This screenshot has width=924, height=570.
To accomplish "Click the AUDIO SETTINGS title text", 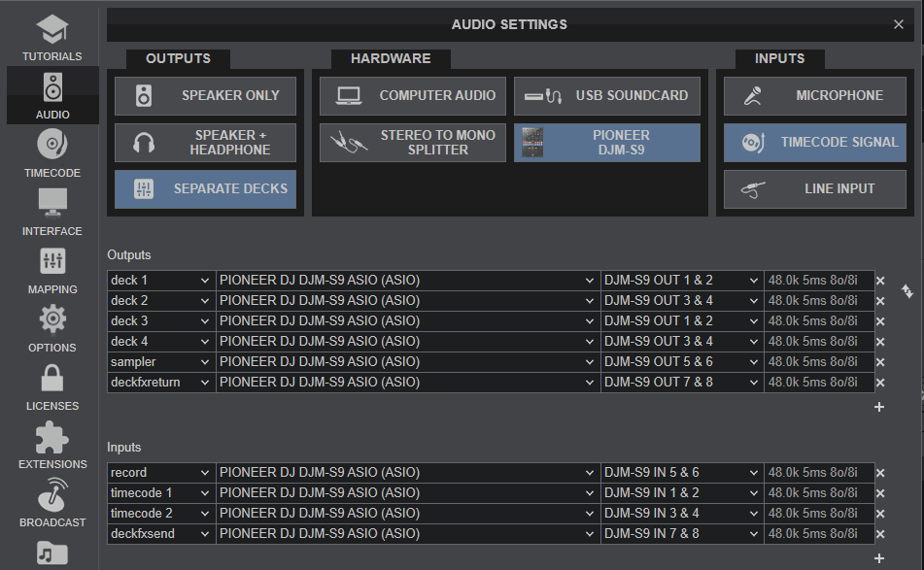I will (510, 24).
